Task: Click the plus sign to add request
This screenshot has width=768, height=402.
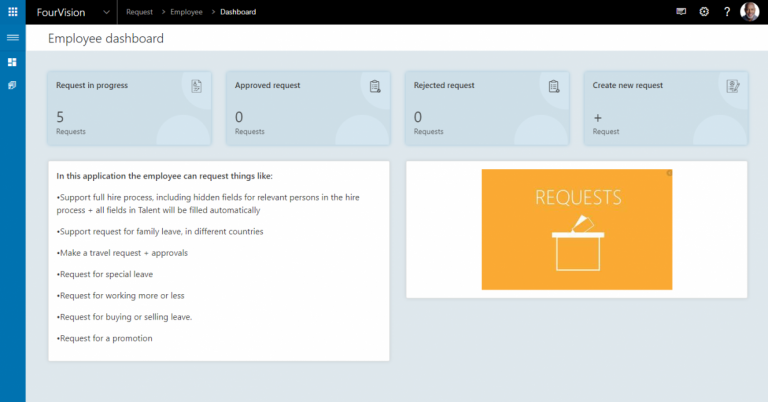Action: [598, 118]
